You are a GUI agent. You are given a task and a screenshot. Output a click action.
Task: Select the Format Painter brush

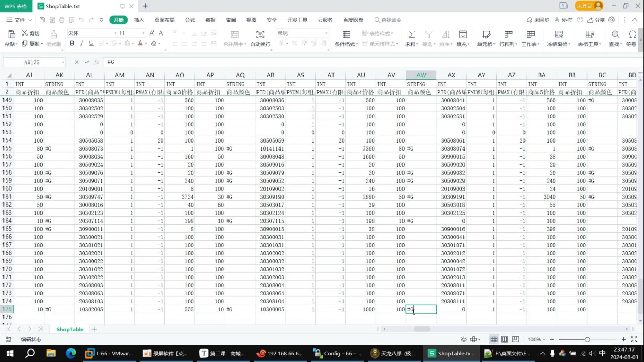pyautogui.click(x=54, y=34)
